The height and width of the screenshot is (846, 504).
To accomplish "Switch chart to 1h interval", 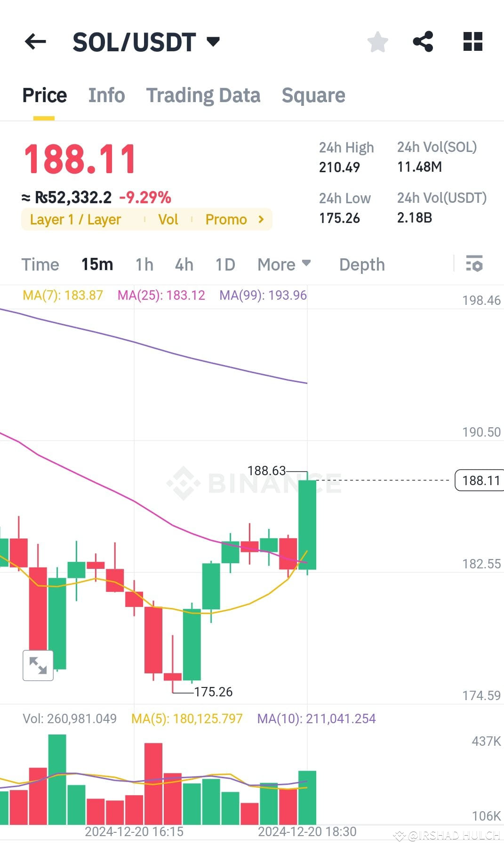I will [x=144, y=264].
